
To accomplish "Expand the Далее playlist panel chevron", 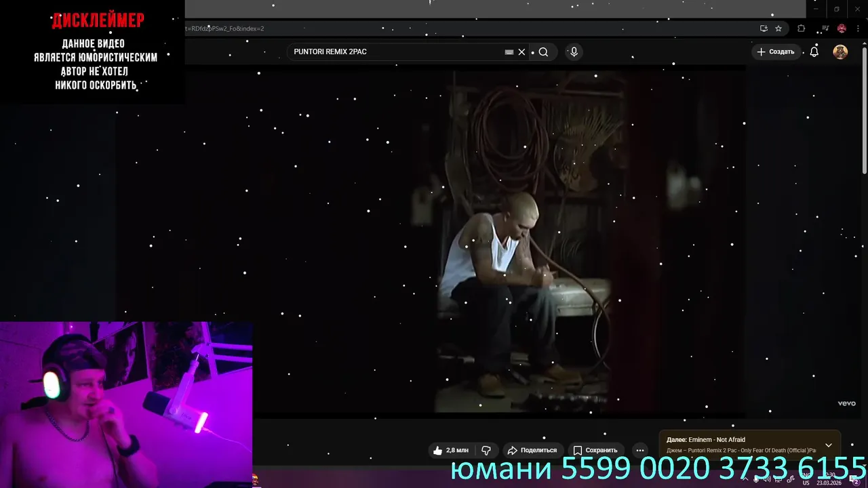I will coord(829,445).
